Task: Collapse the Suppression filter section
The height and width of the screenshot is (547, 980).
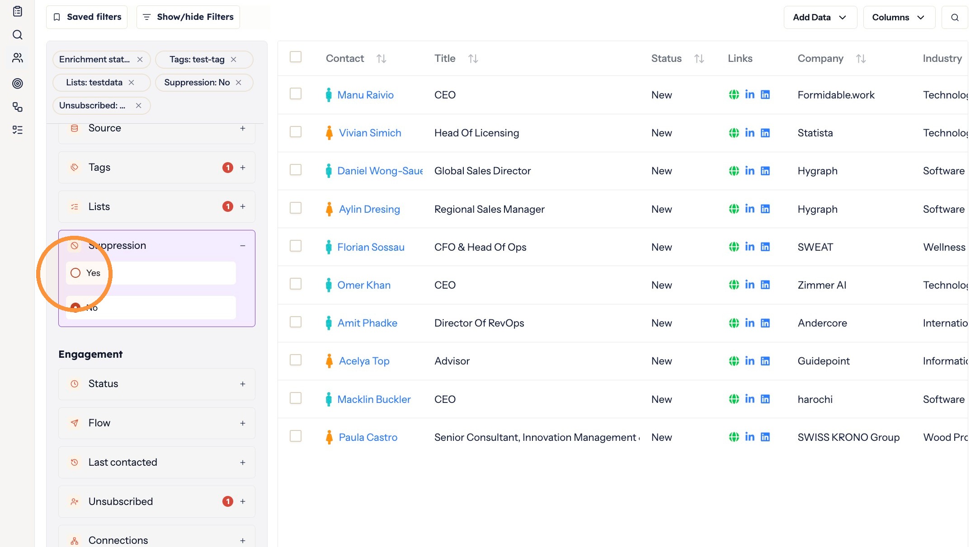Action: point(243,246)
